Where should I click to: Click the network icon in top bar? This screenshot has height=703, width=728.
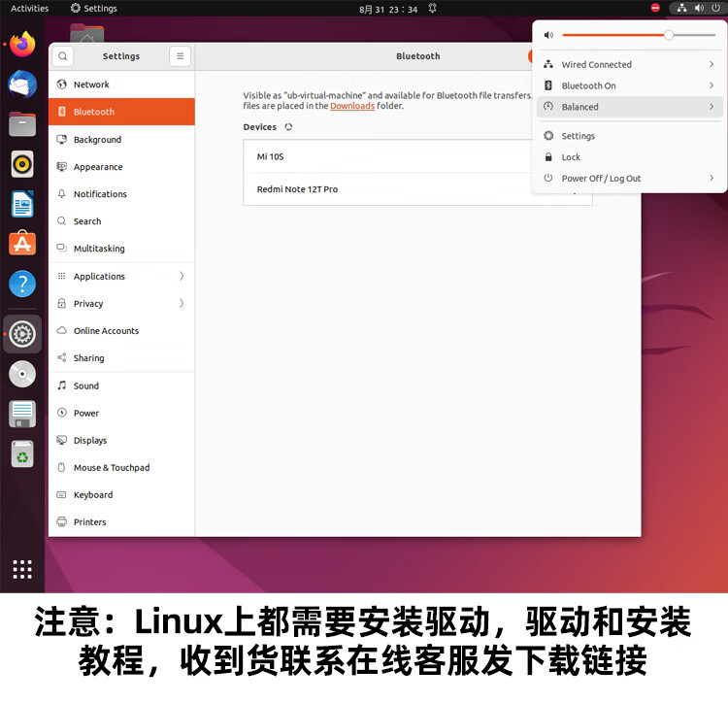pyautogui.click(x=681, y=8)
